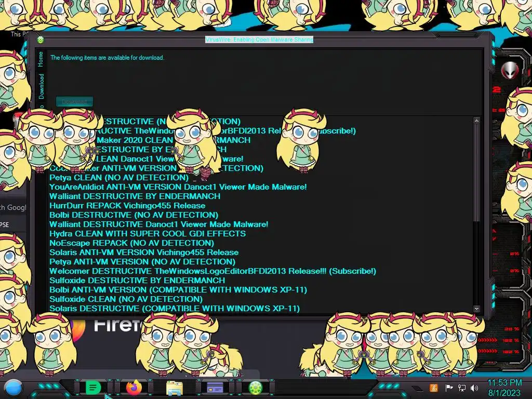532x399 pixels.
Task: Select 'Walliant DESTRUCTIVE Danoct1 Viewer Made Malware!' row
Action: (x=158, y=224)
